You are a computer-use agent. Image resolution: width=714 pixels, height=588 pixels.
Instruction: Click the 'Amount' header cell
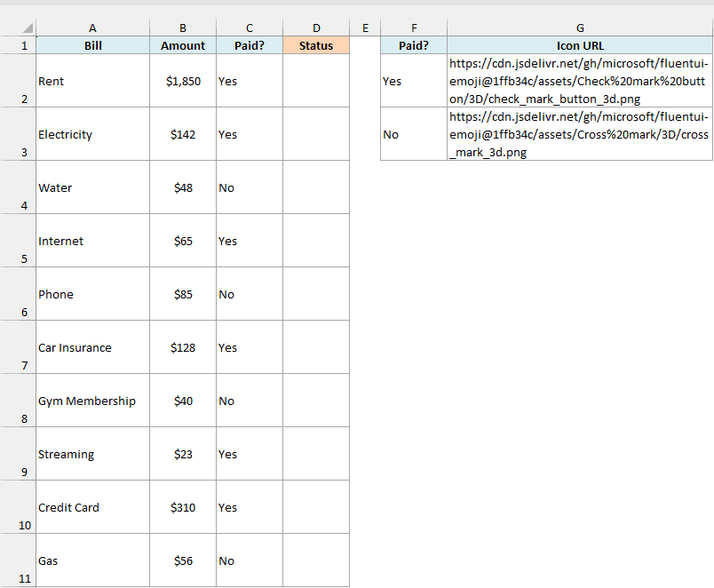click(x=183, y=45)
